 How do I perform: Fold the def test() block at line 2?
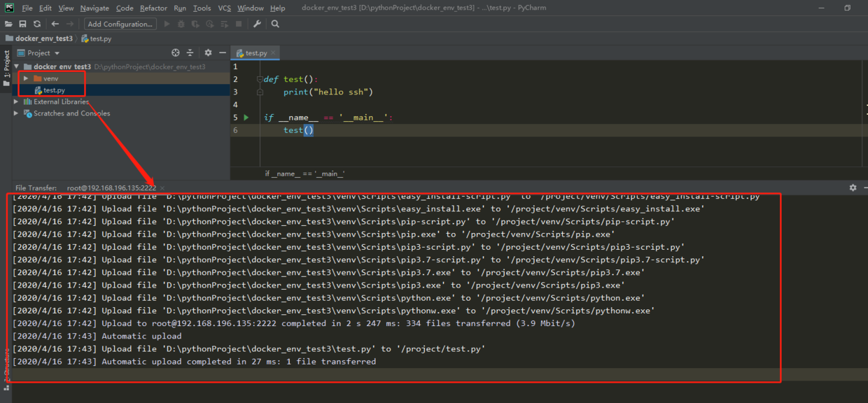pyautogui.click(x=259, y=79)
